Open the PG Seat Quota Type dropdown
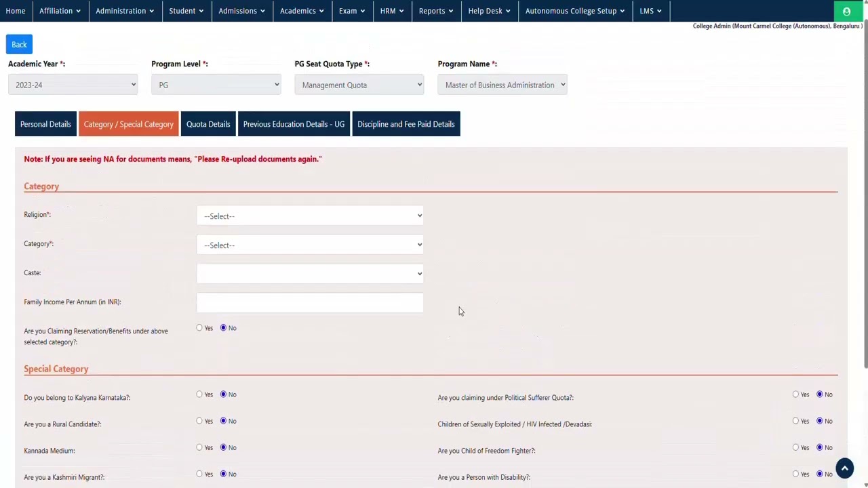 point(359,85)
